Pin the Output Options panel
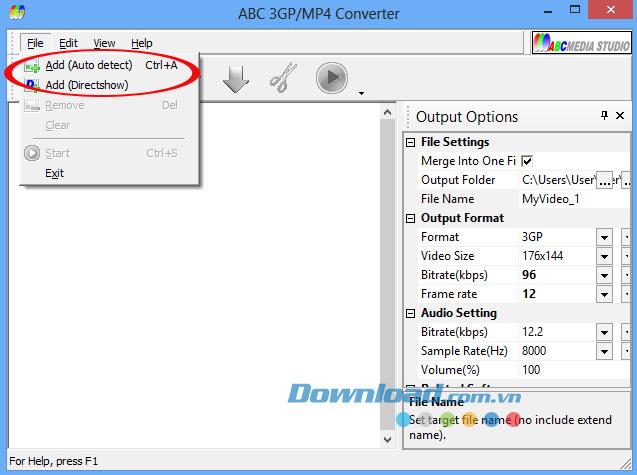This screenshot has width=637, height=475. click(x=604, y=116)
